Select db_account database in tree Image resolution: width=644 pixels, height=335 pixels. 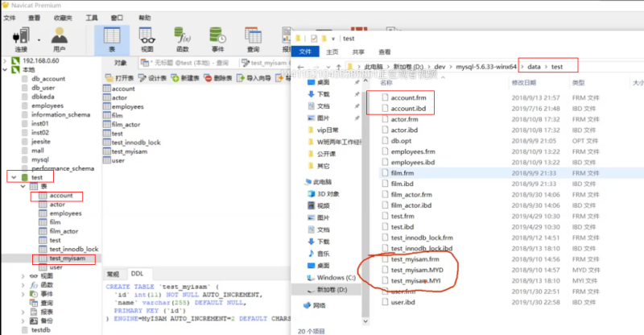pyautogui.click(x=48, y=79)
